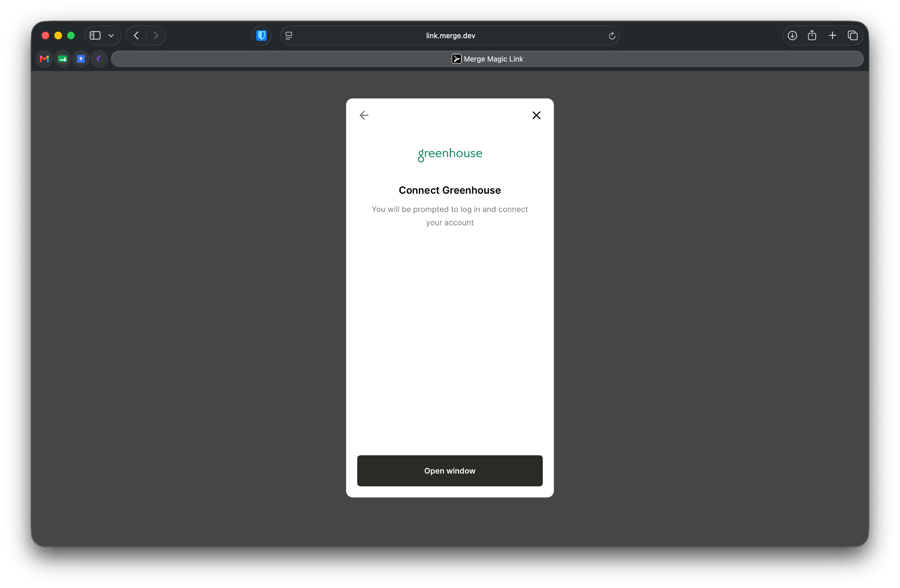
Task: Open a new tab with plus
Action: (832, 36)
